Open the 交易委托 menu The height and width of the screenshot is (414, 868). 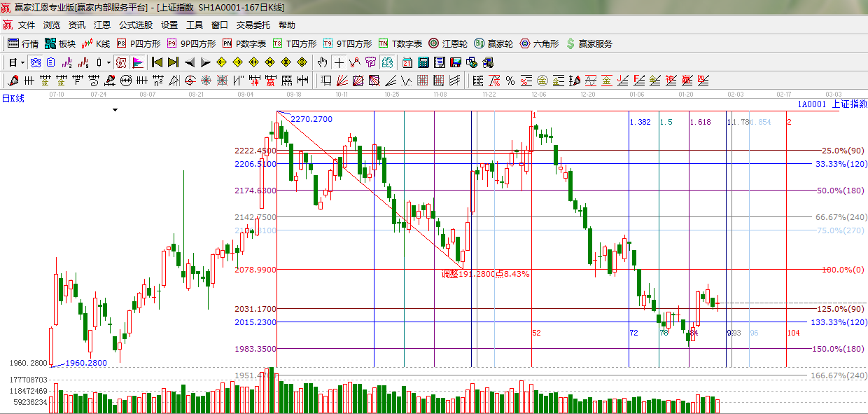[253, 25]
